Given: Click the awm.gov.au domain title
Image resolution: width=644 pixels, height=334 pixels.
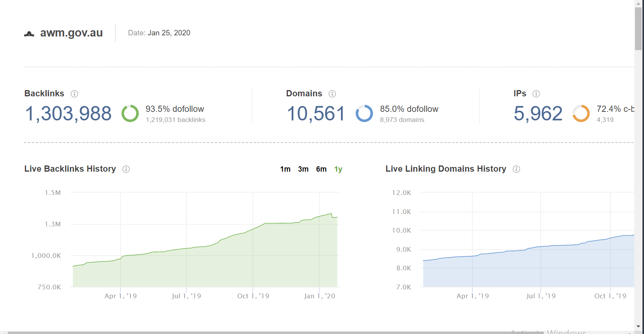Looking at the screenshot, I should coord(71,33).
